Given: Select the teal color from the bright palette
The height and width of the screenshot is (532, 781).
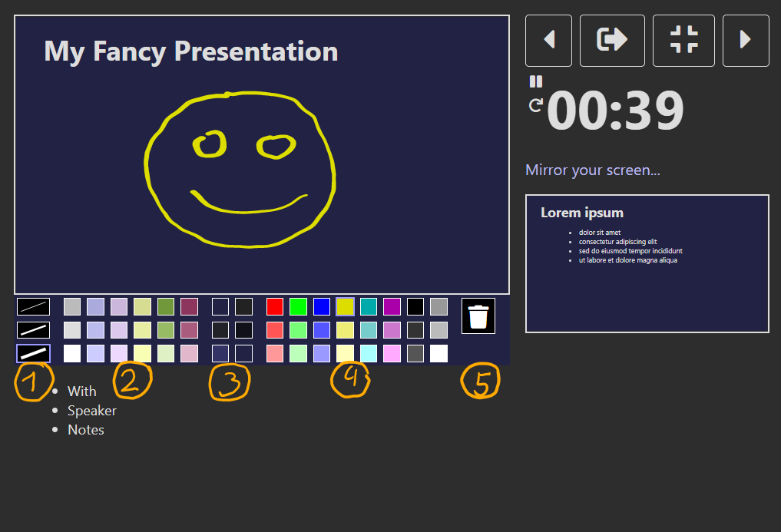Looking at the screenshot, I should 368,306.
